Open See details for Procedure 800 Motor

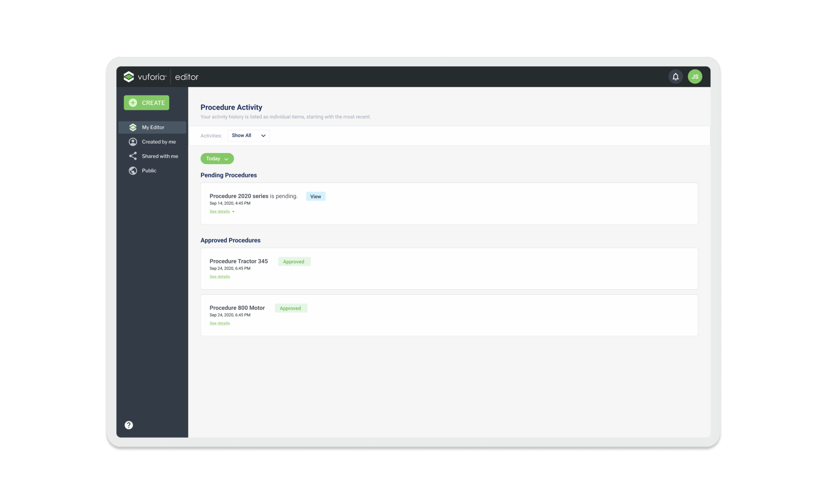pos(219,323)
